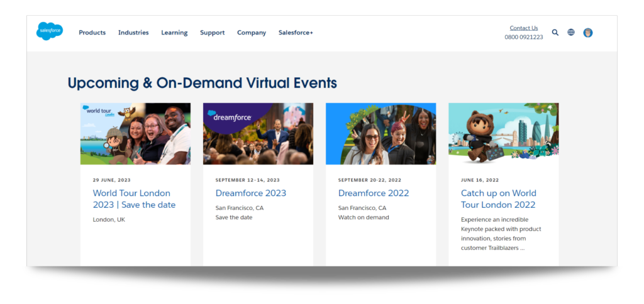644x304 pixels.
Task: Click the phone number 0800 0921223
Action: (x=524, y=37)
